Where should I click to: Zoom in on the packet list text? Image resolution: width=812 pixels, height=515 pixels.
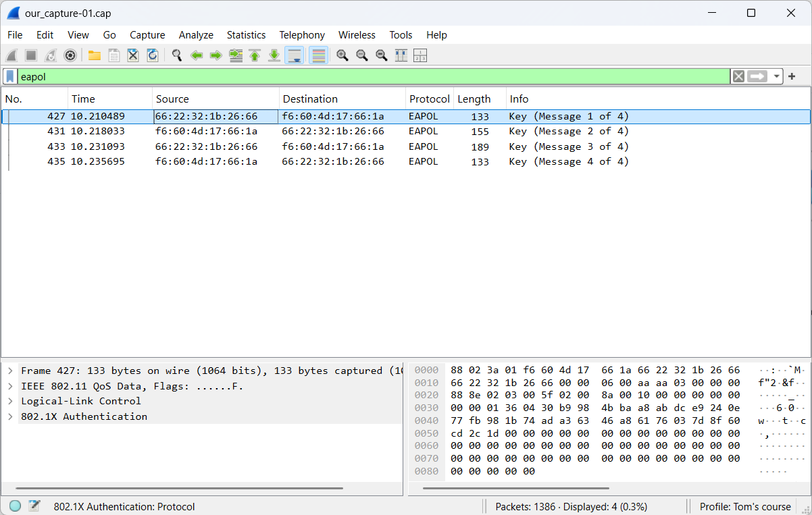click(x=342, y=55)
